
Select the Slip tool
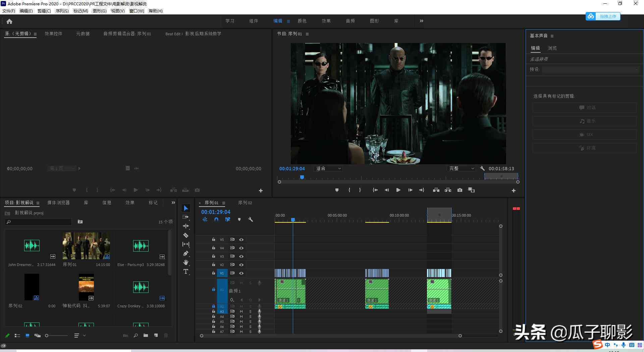pos(186,244)
